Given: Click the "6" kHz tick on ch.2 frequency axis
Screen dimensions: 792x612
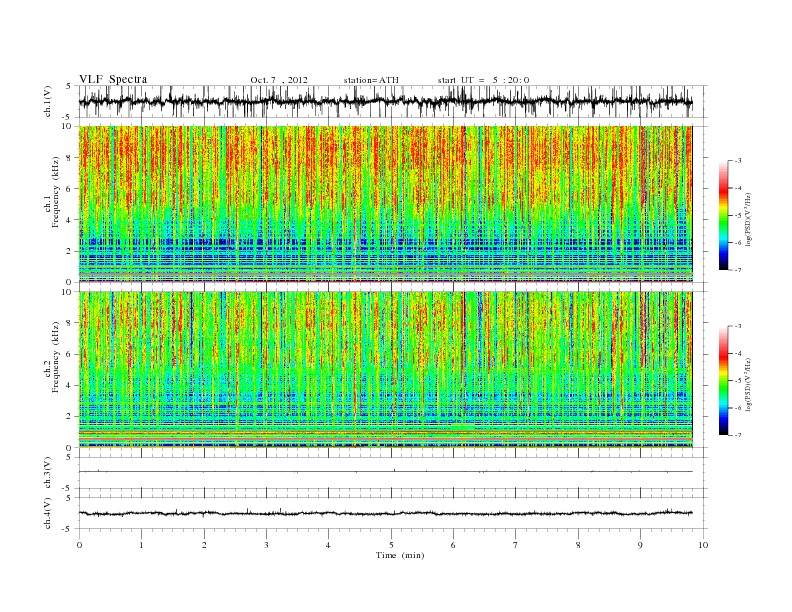Looking at the screenshot, I should tap(69, 354).
